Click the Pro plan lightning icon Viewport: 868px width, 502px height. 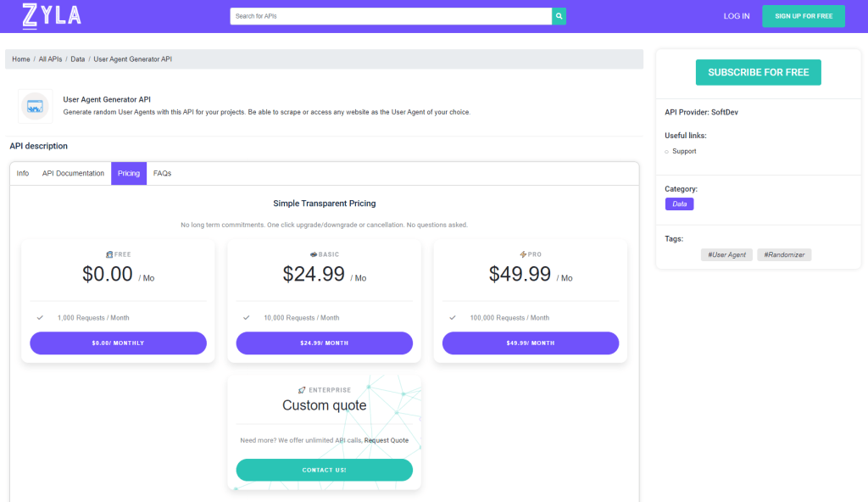tap(522, 254)
